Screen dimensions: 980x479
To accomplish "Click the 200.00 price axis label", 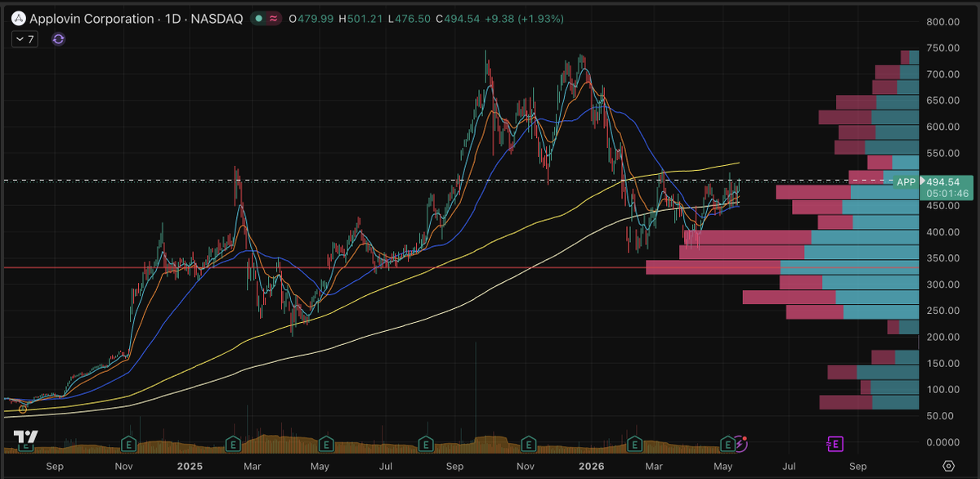I will [942, 337].
